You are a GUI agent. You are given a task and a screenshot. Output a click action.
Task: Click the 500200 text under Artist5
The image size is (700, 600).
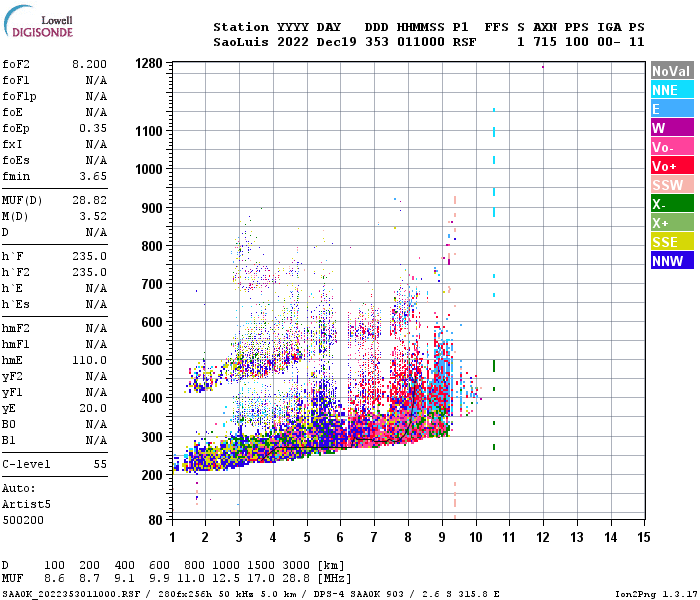23,521
